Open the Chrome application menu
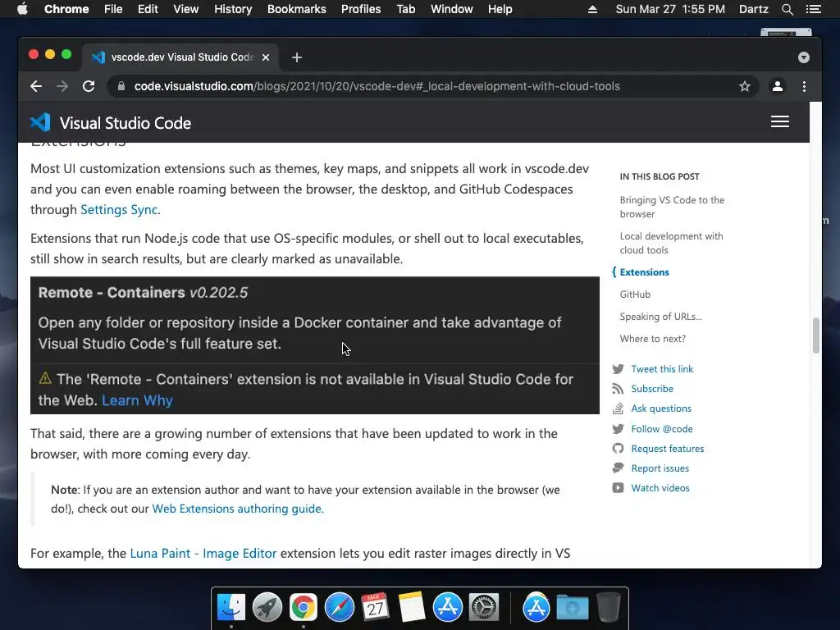Image resolution: width=840 pixels, height=630 pixels. 66,9
